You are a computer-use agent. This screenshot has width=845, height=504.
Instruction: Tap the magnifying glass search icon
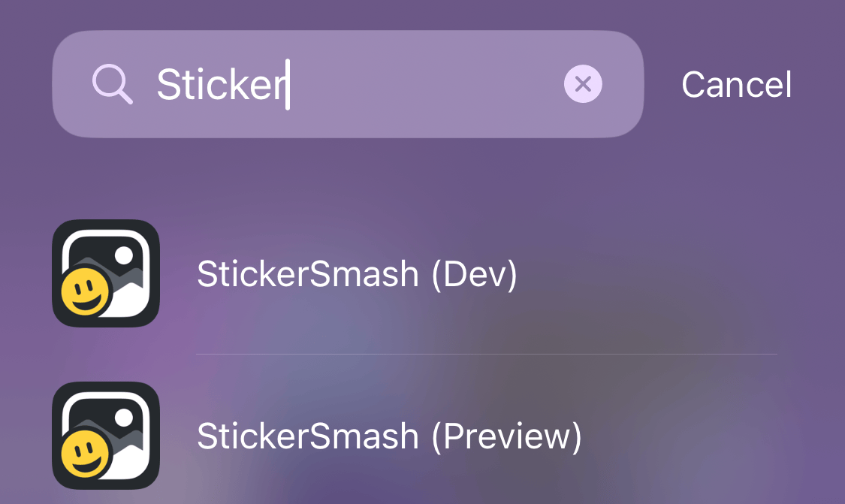point(113,84)
